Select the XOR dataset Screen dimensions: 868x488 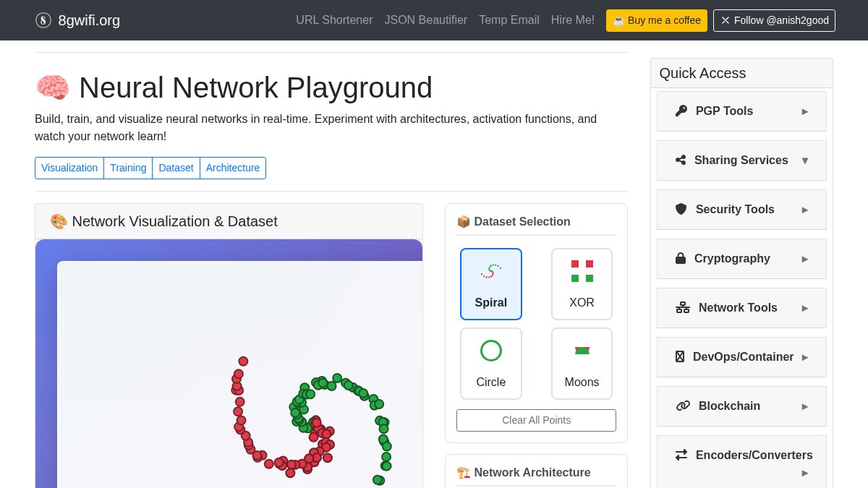pos(582,283)
